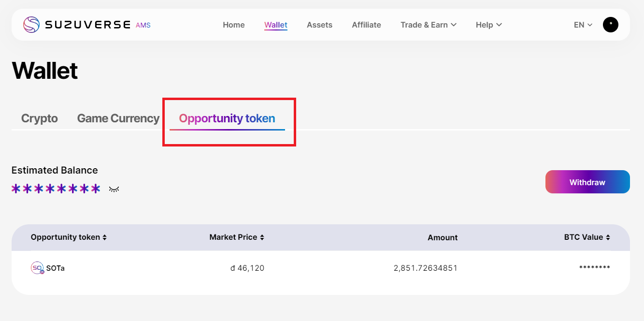Image resolution: width=644 pixels, height=321 pixels.
Task: Sort by Opportunity token column
Action: (69, 237)
